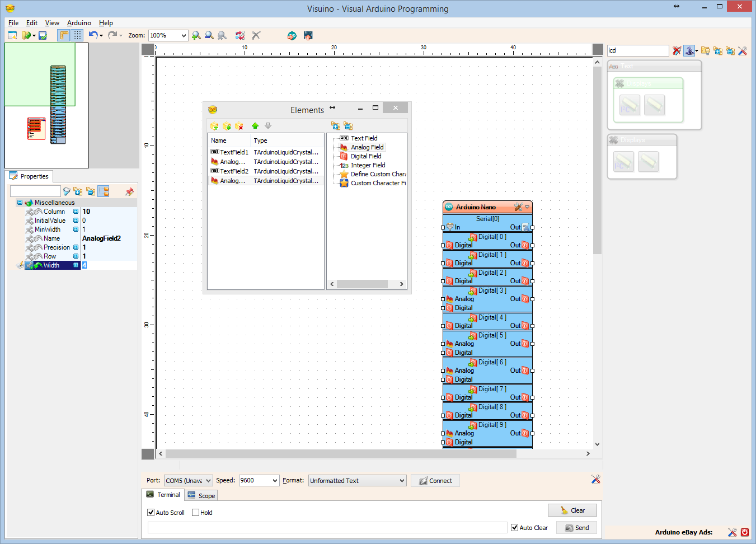This screenshot has height=544, width=756.
Task: Select Integer Field in the elements tree
Action: pyautogui.click(x=368, y=165)
